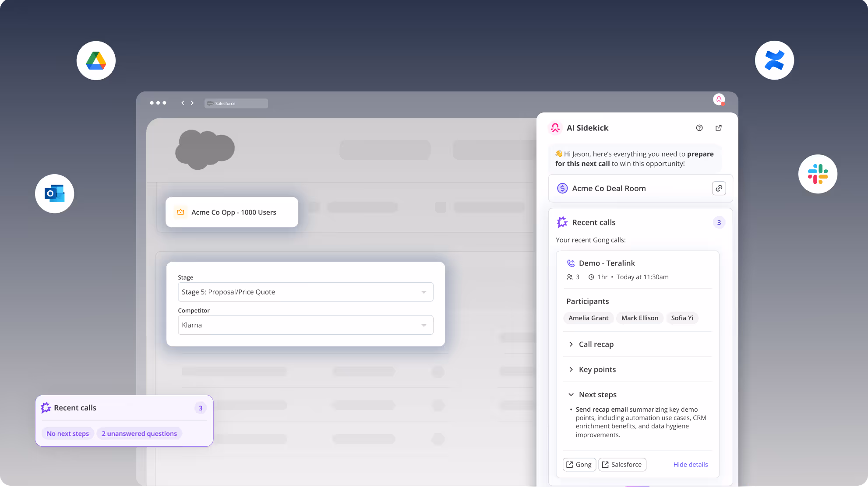
Task: Click the Google Drive icon
Action: tap(96, 60)
